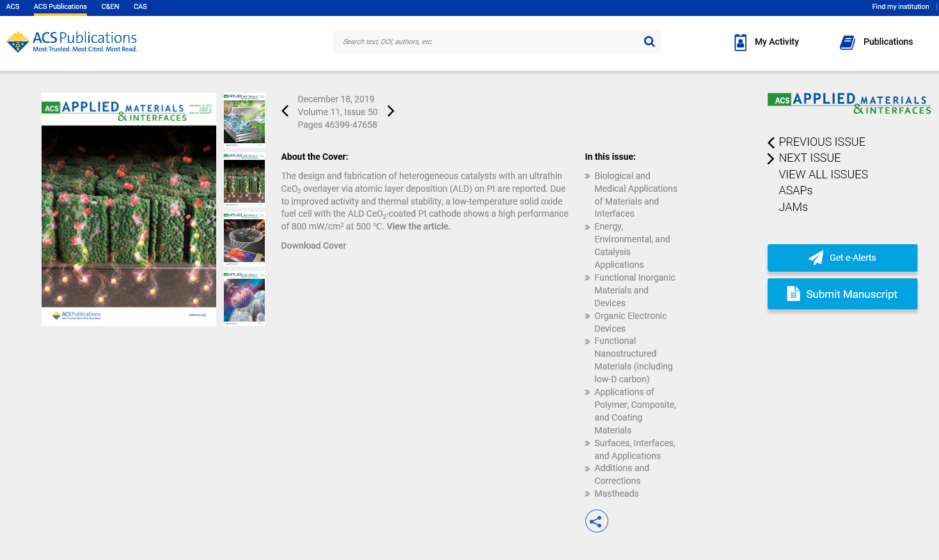
Task: Click the paper plane icon on Get e-Alerts
Action: coord(816,258)
